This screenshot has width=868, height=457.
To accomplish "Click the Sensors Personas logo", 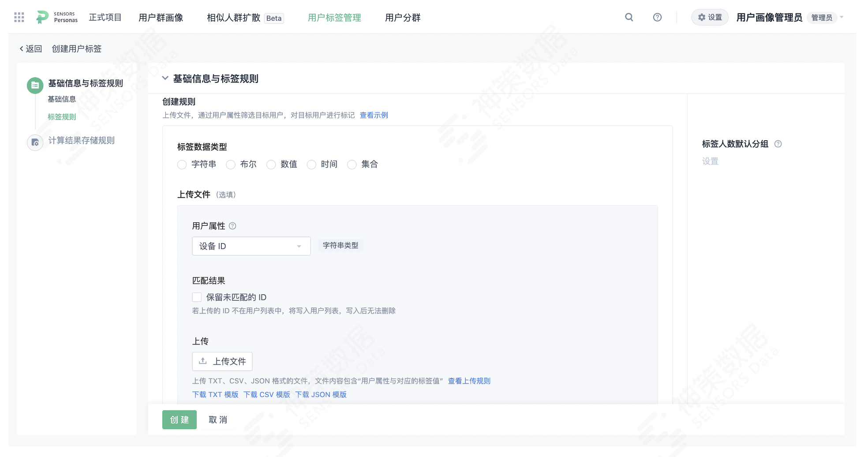I will (x=57, y=17).
